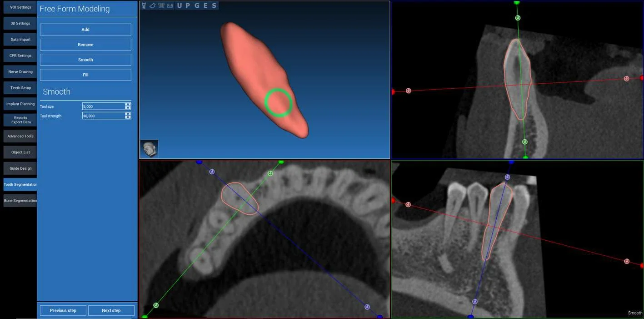Click the teeth icon in the 3D view toolbar
The image size is (644, 319).
pos(161,5)
